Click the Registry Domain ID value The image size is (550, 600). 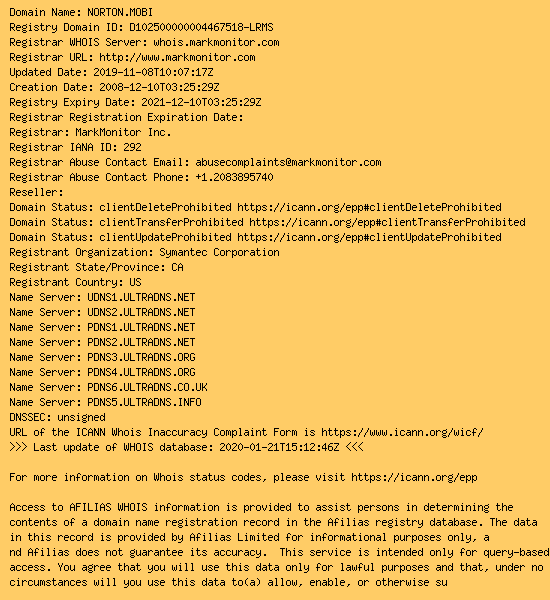[x=201, y=27]
